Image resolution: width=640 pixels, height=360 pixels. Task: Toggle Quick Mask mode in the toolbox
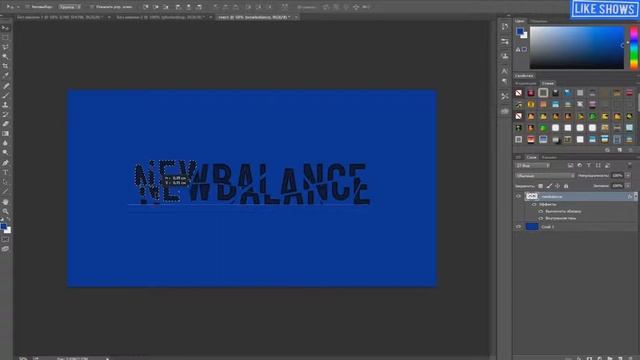point(5,240)
